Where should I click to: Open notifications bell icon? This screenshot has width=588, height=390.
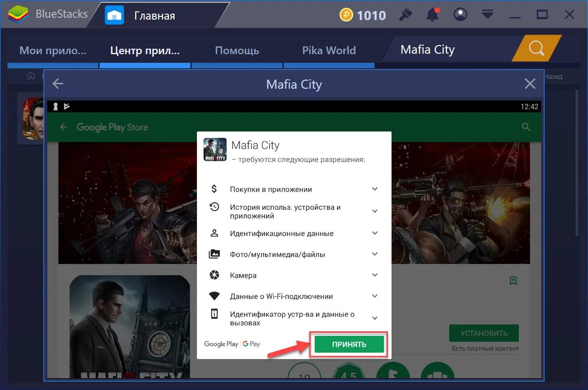(433, 15)
